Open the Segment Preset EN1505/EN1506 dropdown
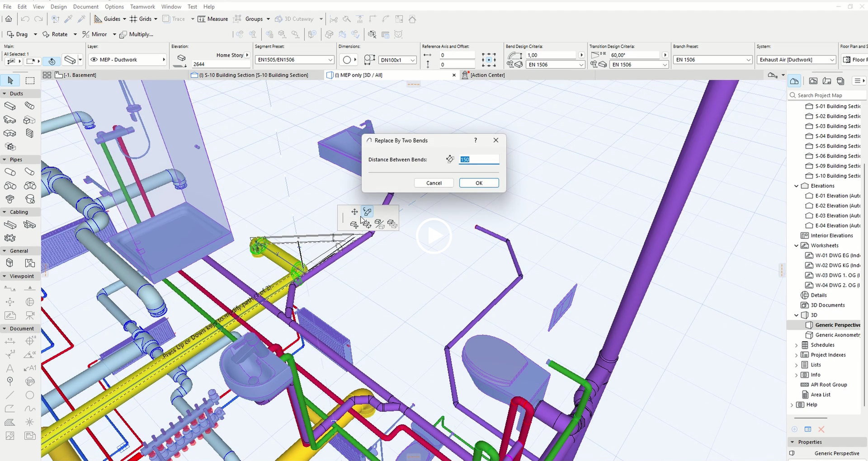The width and height of the screenshot is (868, 461). click(x=294, y=60)
